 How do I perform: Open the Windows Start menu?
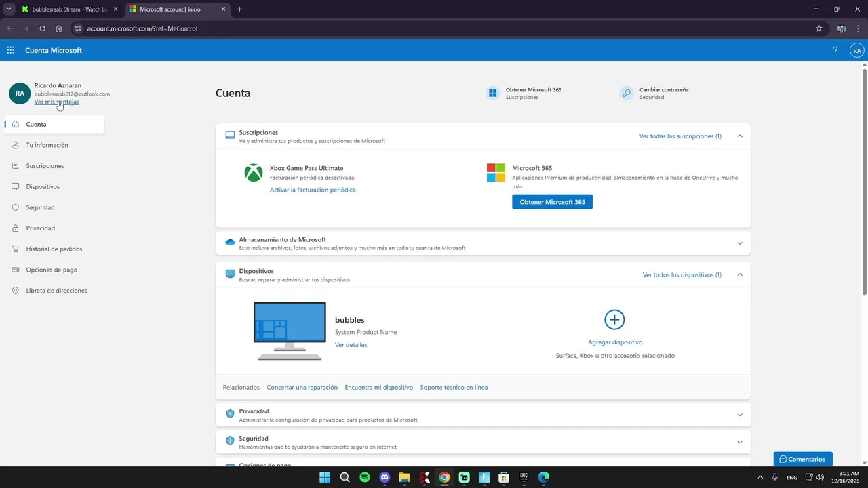pos(325,477)
